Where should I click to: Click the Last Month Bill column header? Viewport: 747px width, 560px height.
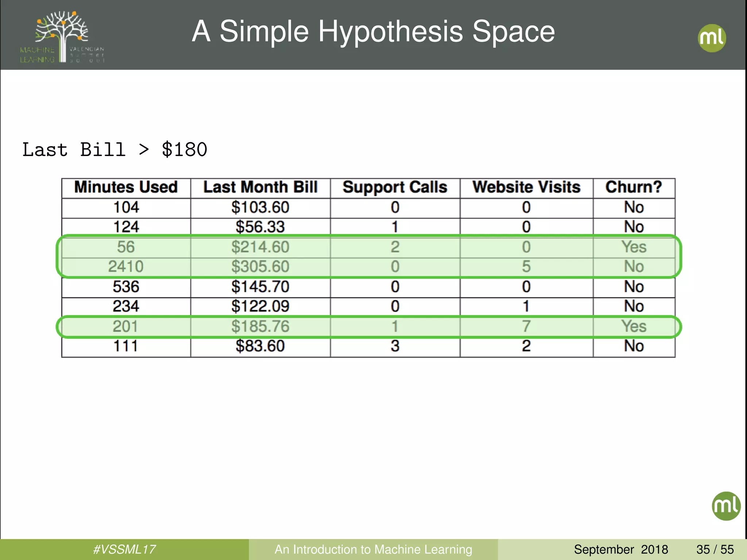click(260, 187)
